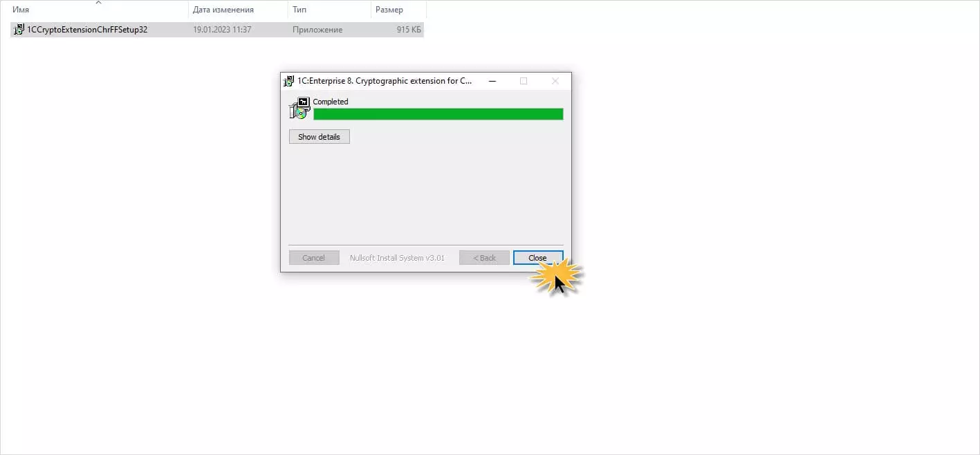The width and height of the screenshot is (980, 455).
Task: Select the 1CCryptoExtensionChrFFSetup32 file icon
Action: (x=19, y=30)
